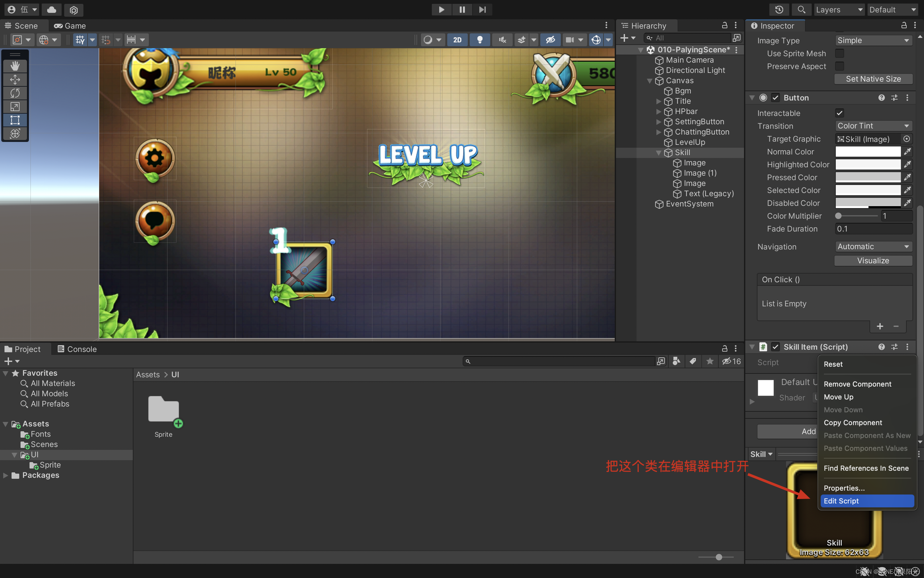Toggle Favorites star in Project toolbar
The height and width of the screenshot is (578, 924).
[710, 361]
